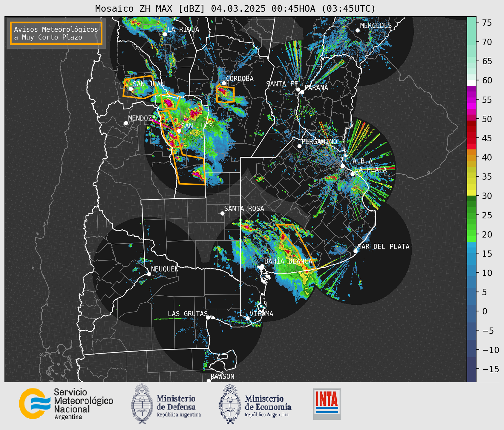Click the magenta 55 dBZ color band
504x430 pixels.
tap(471, 100)
